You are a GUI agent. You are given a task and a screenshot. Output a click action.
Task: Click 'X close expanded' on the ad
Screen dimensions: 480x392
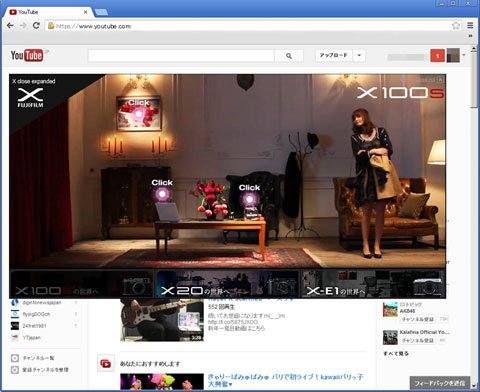point(34,81)
